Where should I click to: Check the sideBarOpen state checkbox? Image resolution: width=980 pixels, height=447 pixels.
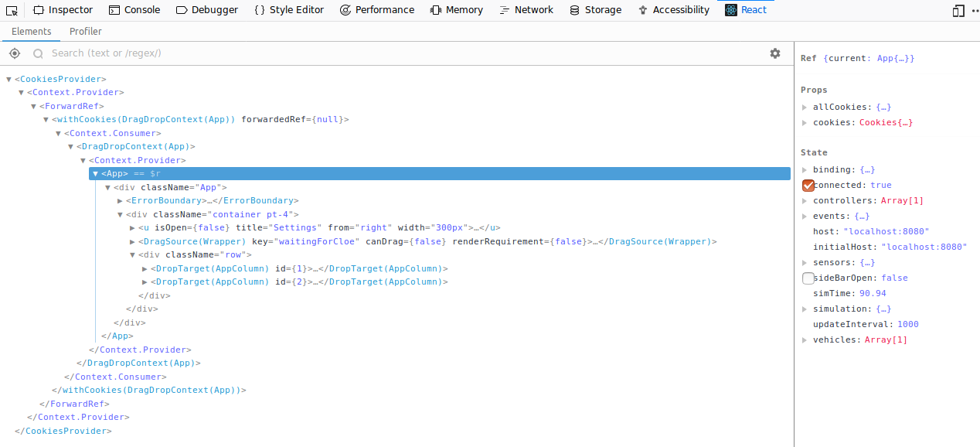[x=808, y=278]
